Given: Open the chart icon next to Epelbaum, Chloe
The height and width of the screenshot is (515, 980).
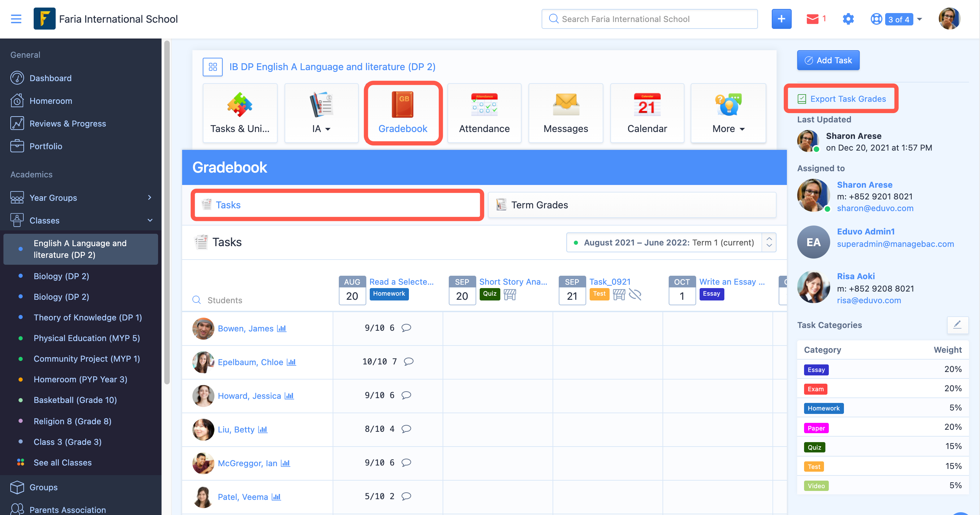Looking at the screenshot, I should [291, 362].
